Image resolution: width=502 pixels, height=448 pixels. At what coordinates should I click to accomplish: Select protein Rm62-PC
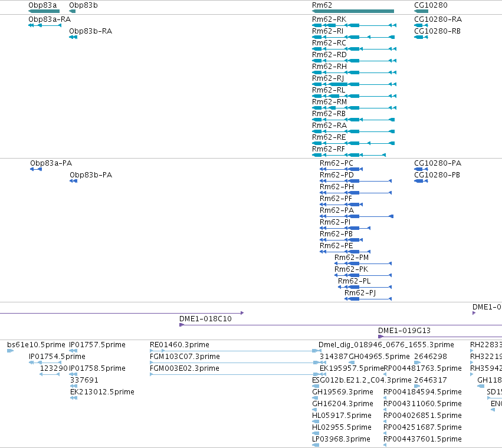[x=342, y=169]
